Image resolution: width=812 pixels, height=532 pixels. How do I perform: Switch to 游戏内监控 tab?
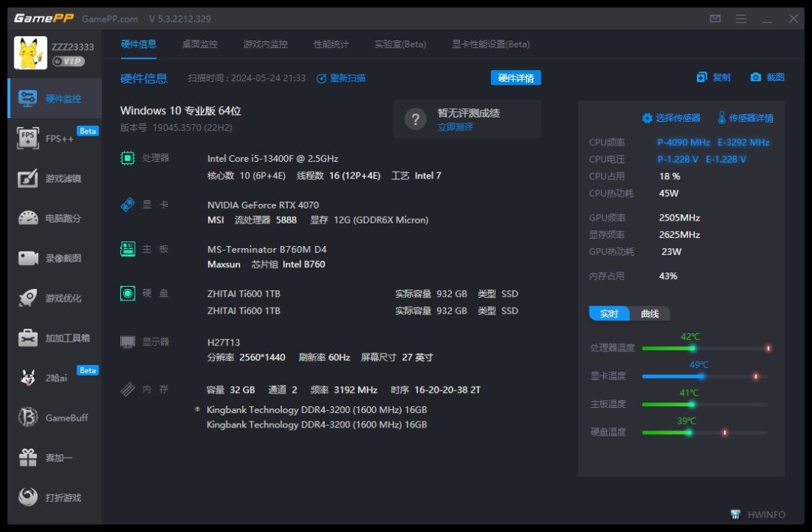[x=265, y=44]
